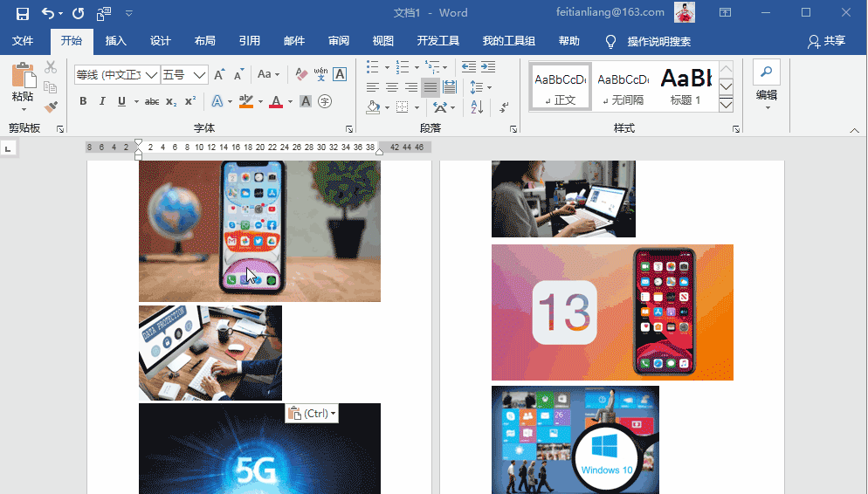The height and width of the screenshot is (494, 868).
Task: Switch to the 布局 tab
Action: click(205, 41)
